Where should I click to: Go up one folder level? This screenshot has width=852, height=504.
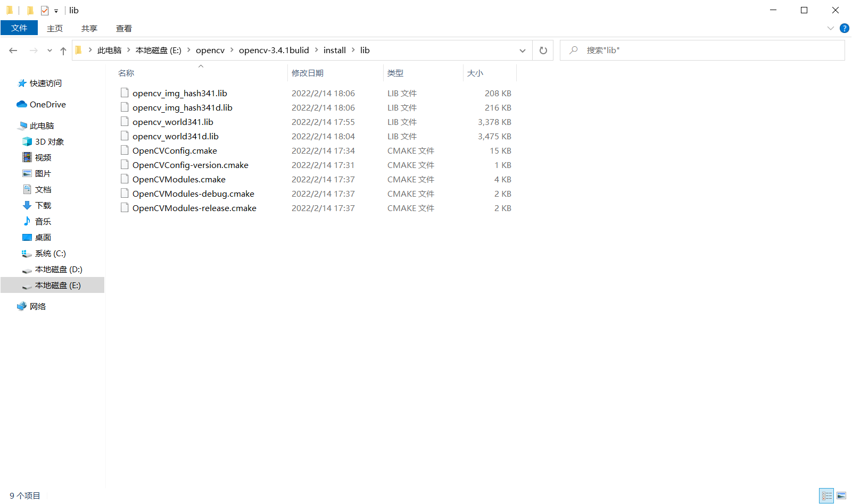[63, 50]
